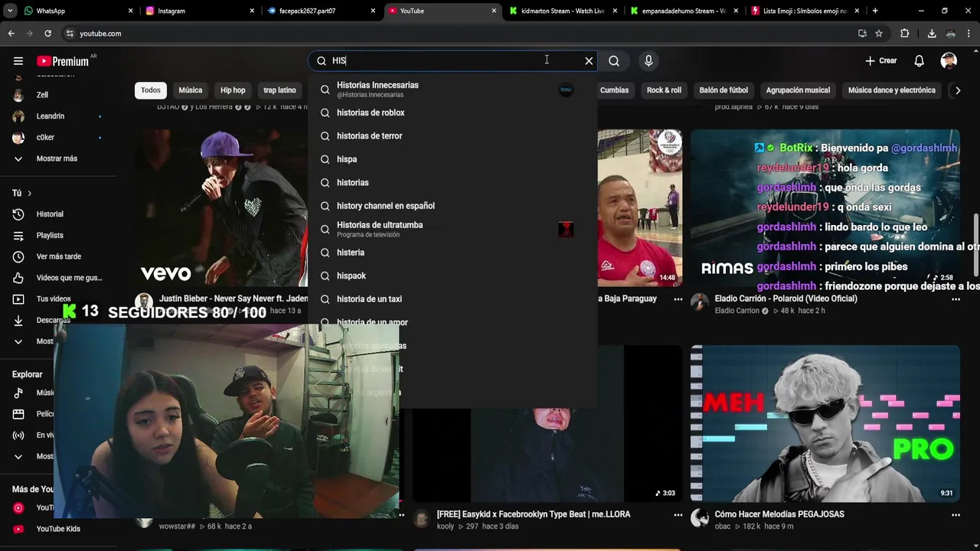The image size is (980, 551).
Task: Open options menu for Easykid Type Beat video
Action: coord(678,515)
